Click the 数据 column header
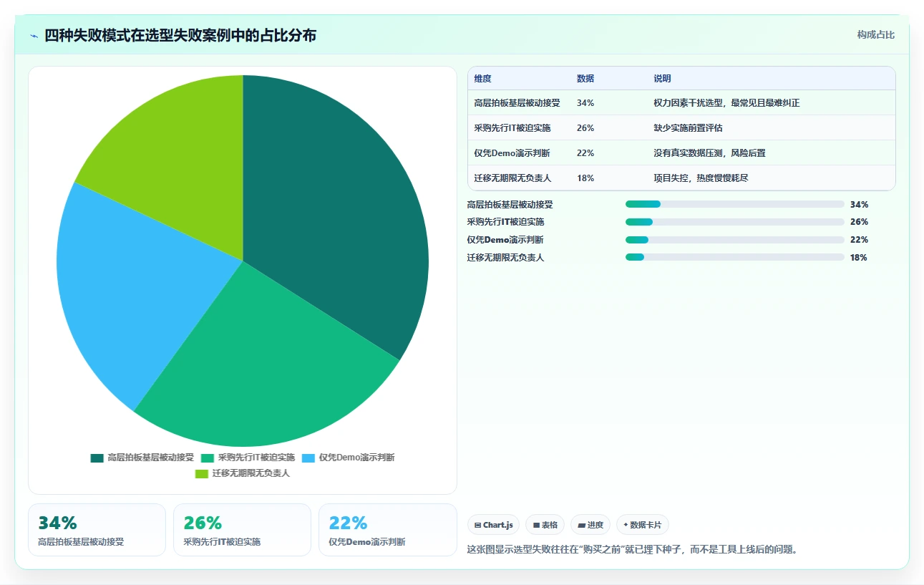Viewport: 924px width, 585px height. [x=585, y=79]
